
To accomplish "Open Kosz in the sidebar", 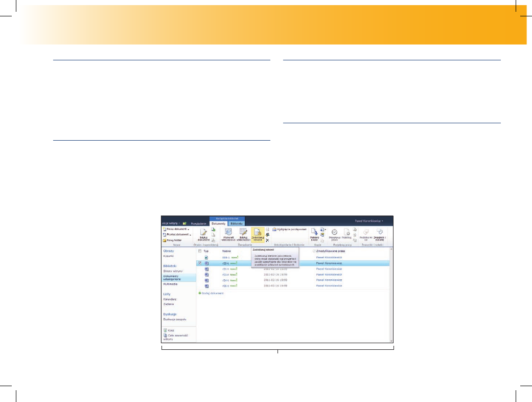I will [171, 330].
